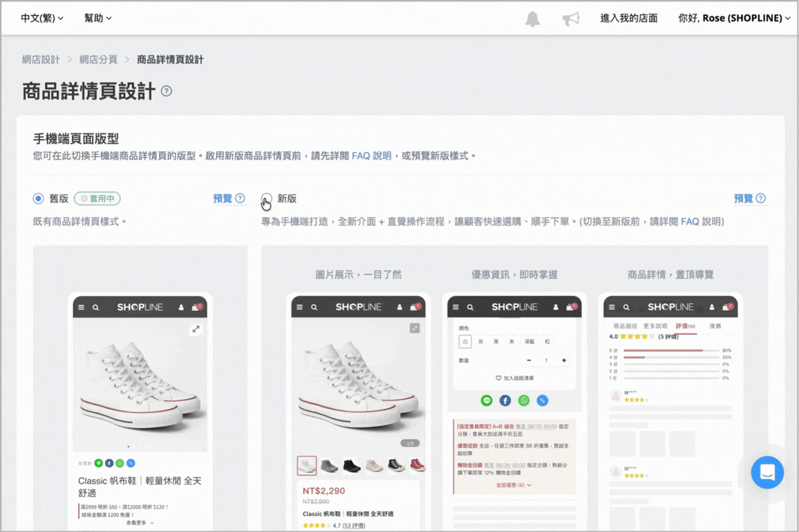Click 更多說明 tab in preview
The height and width of the screenshot is (532, 799).
[655, 326]
